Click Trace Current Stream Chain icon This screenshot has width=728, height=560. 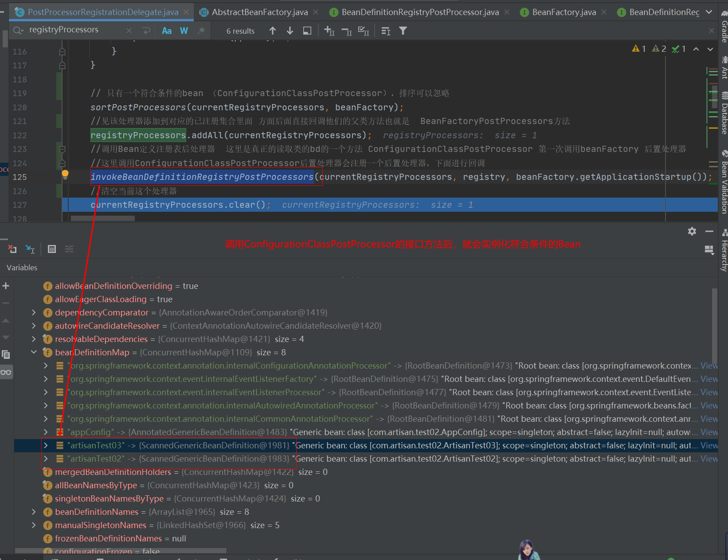(69, 249)
